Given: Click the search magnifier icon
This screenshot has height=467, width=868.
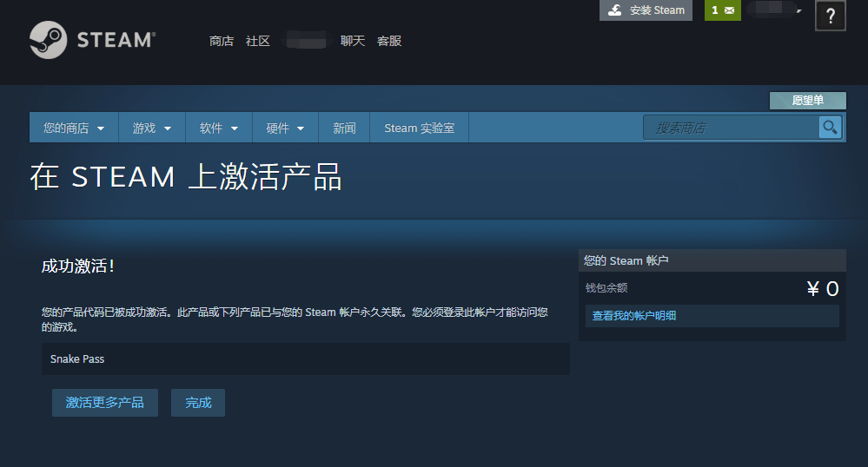Looking at the screenshot, I should coord(830,128).
